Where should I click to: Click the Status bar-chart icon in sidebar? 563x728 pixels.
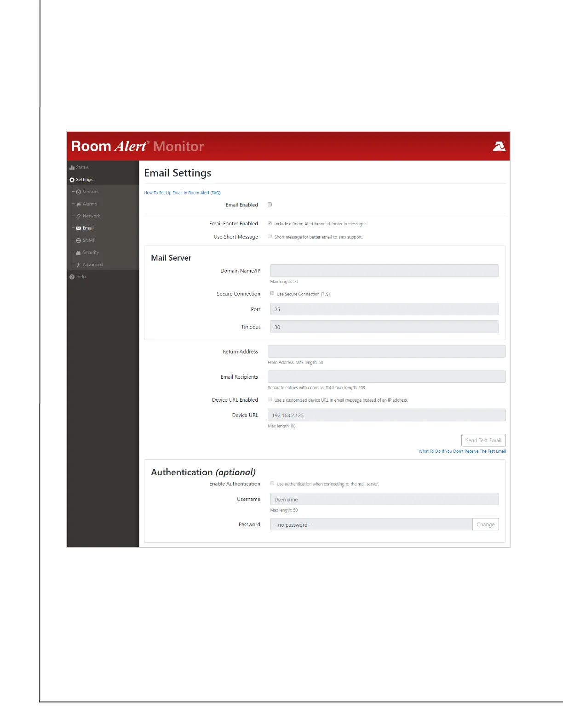pyautogui.click(x=72, y=168)
